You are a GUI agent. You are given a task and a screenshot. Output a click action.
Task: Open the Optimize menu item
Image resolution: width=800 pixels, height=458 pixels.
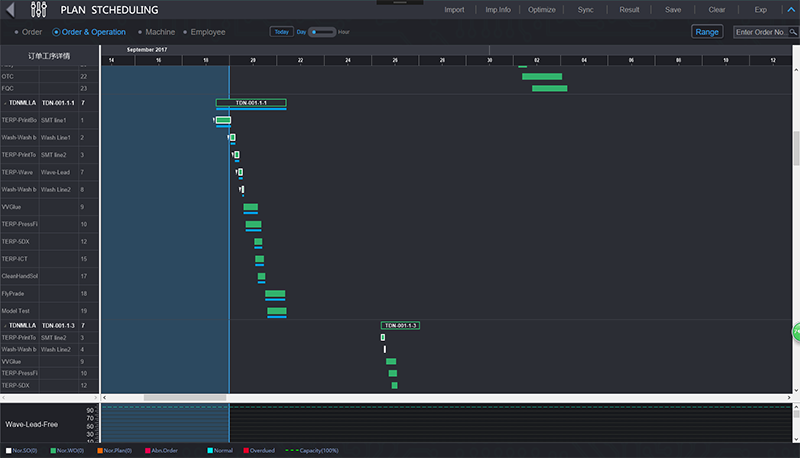541,10
